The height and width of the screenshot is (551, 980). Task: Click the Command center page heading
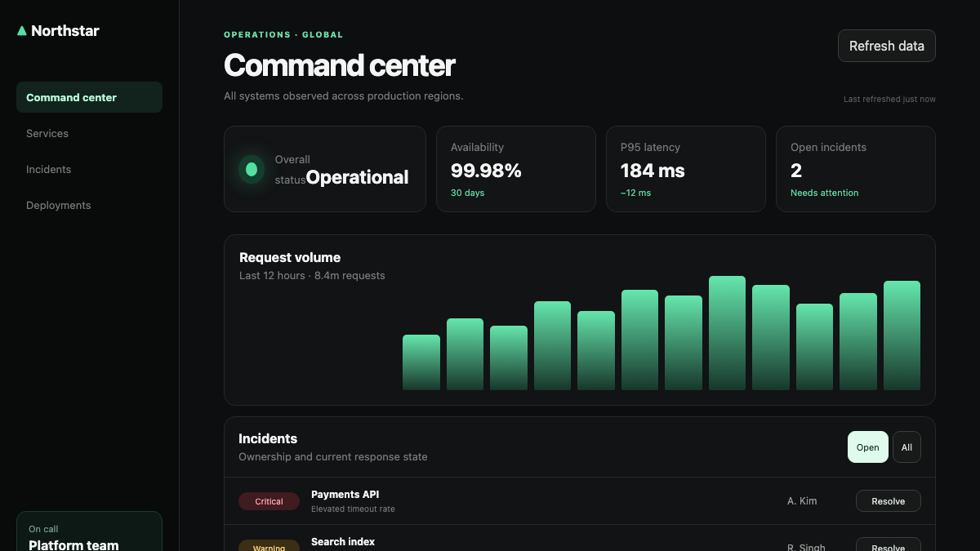coord(339,65)
